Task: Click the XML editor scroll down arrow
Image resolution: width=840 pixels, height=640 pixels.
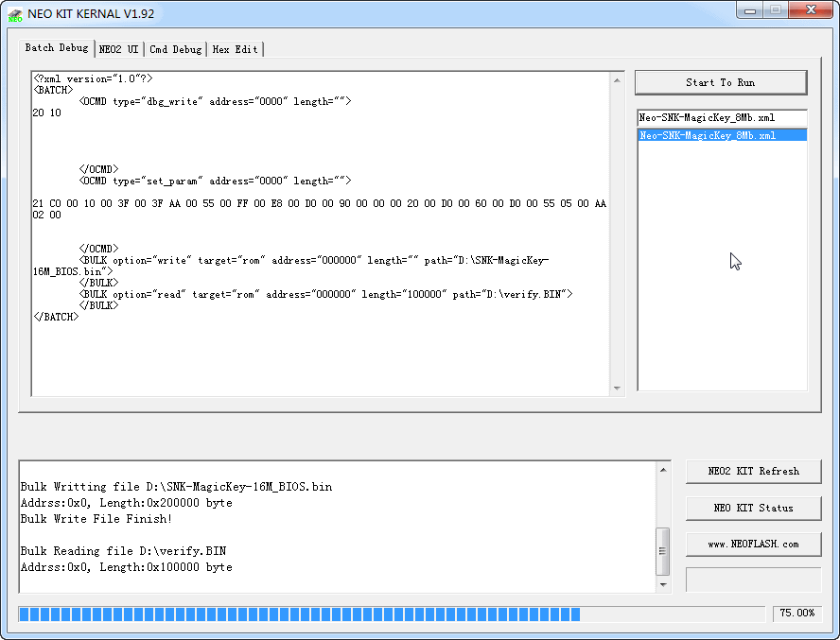Action: (618, 388)
